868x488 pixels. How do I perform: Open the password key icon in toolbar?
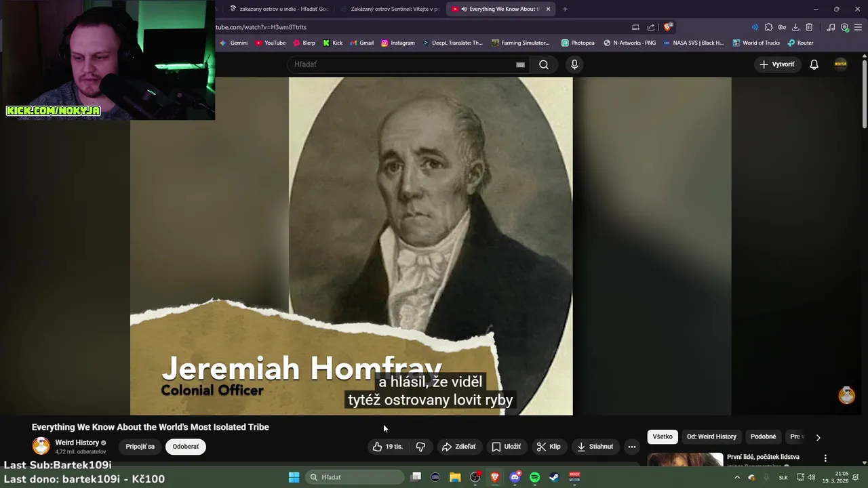click(782, 27)
